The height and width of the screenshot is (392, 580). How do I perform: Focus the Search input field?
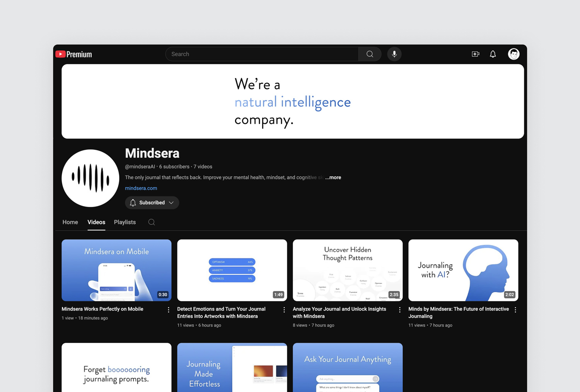(262, 54)
